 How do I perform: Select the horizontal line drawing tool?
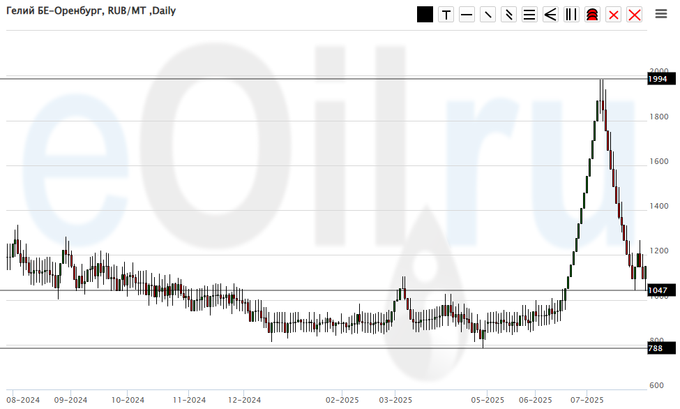[x=466, y=14]
